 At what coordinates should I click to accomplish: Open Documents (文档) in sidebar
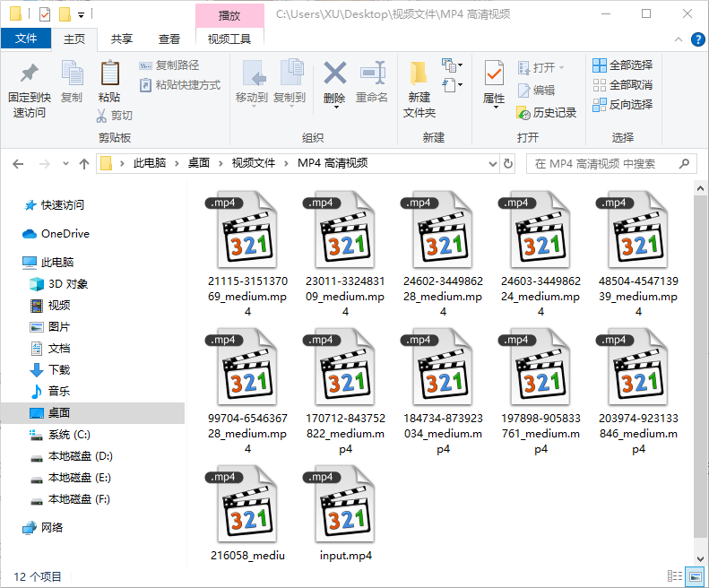click(49, 349)
